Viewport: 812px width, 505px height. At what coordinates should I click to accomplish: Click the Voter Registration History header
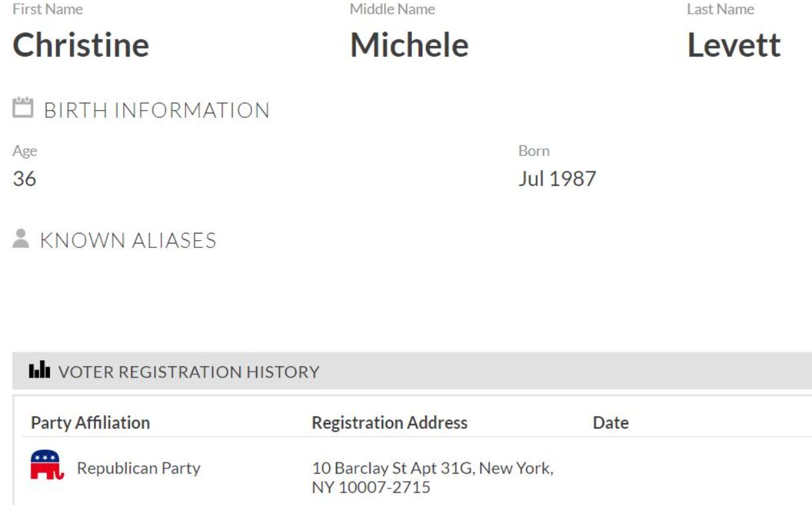coord(189,372)
